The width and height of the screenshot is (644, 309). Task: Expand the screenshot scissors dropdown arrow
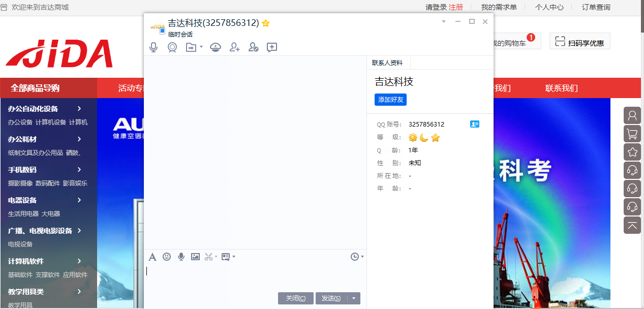click(x=216, y=257)
